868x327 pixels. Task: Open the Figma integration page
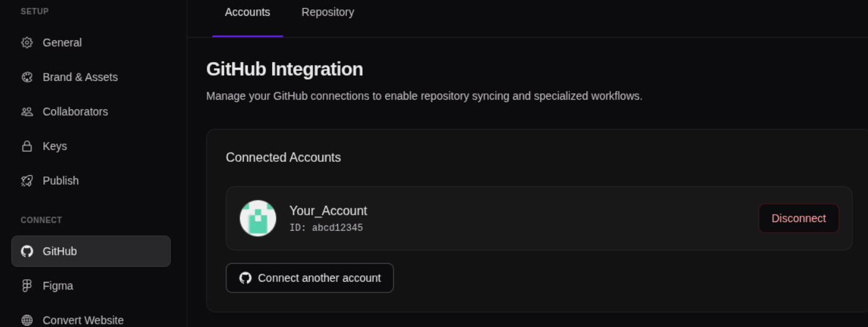(91, 286)
